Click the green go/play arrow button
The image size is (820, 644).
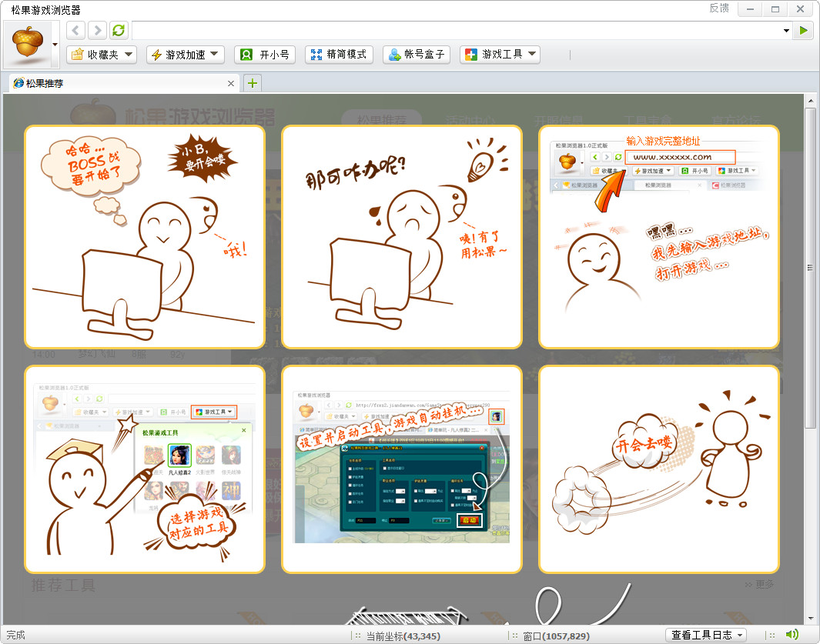click(803, 30)
